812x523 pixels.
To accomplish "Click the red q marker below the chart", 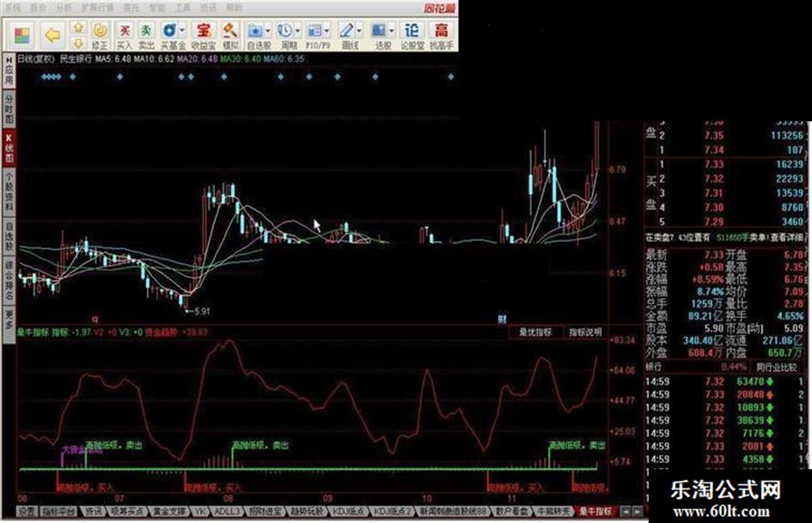I will click(x=95, y=319).
